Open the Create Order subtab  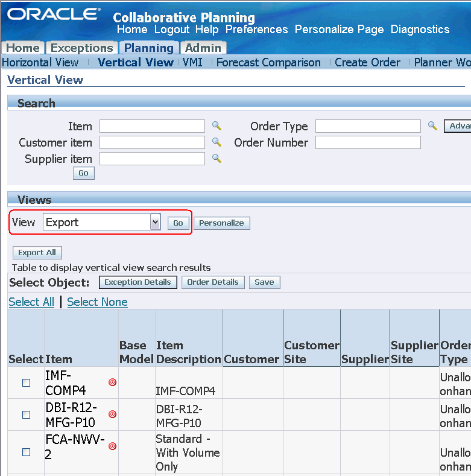tap(367, 62)
